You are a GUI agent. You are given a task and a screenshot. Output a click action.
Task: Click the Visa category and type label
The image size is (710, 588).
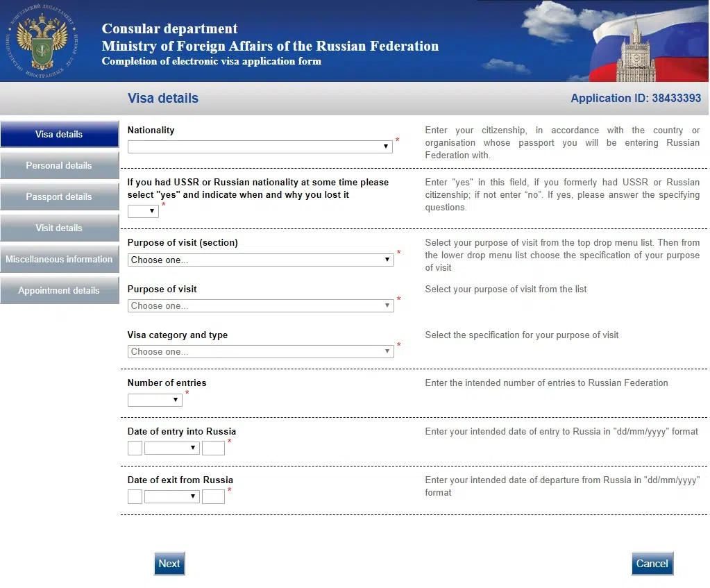tap(178, 335)
